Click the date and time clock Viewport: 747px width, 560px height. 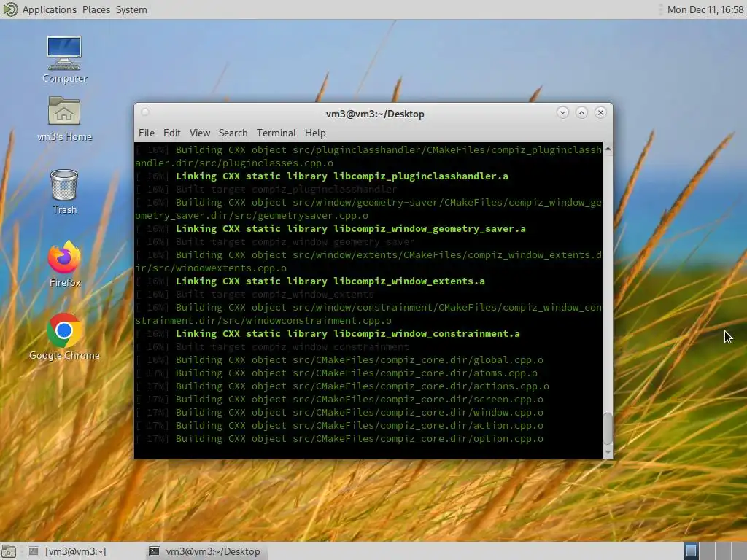tap(705, 9)
